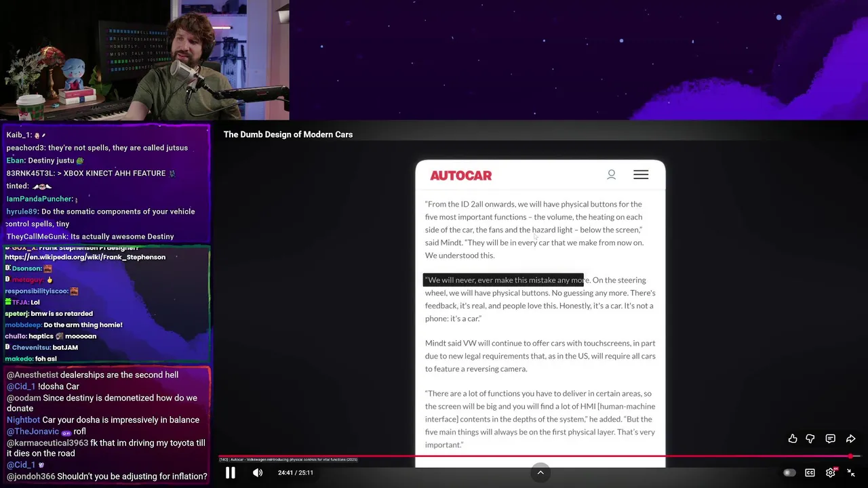Click username Kaib_1 in chat
This screenshot has width=868, height=488.
(18, 135)
